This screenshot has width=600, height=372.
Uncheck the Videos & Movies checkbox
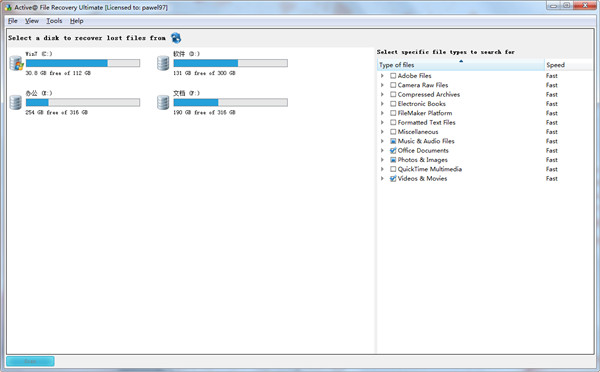393,179
